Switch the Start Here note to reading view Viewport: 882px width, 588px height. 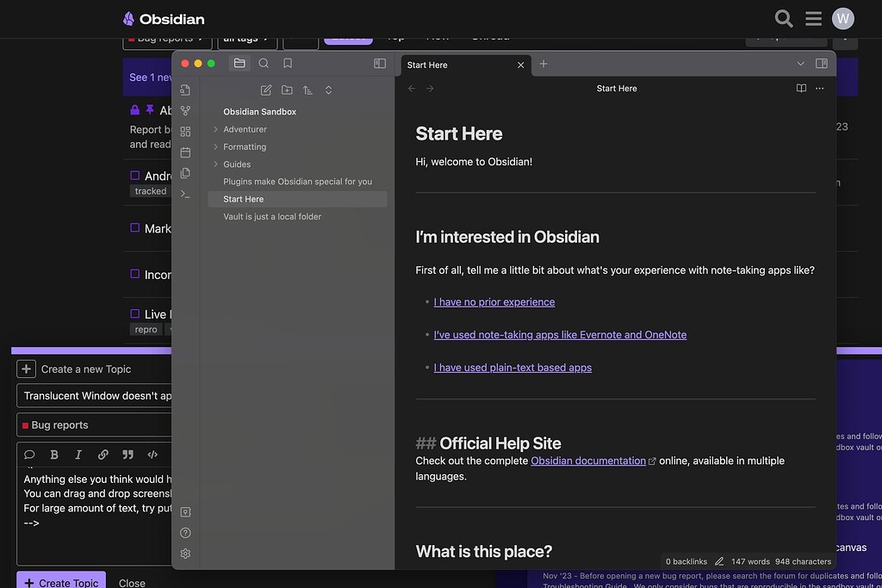(801, 88)
